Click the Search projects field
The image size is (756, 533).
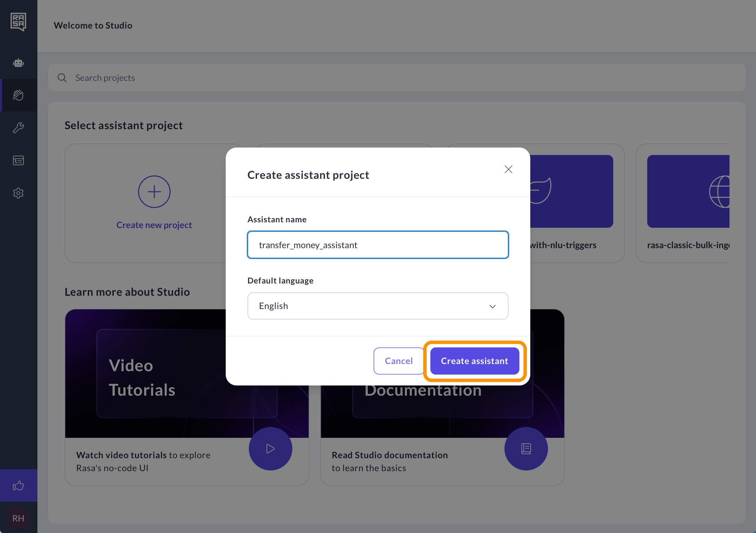[397, 78]
